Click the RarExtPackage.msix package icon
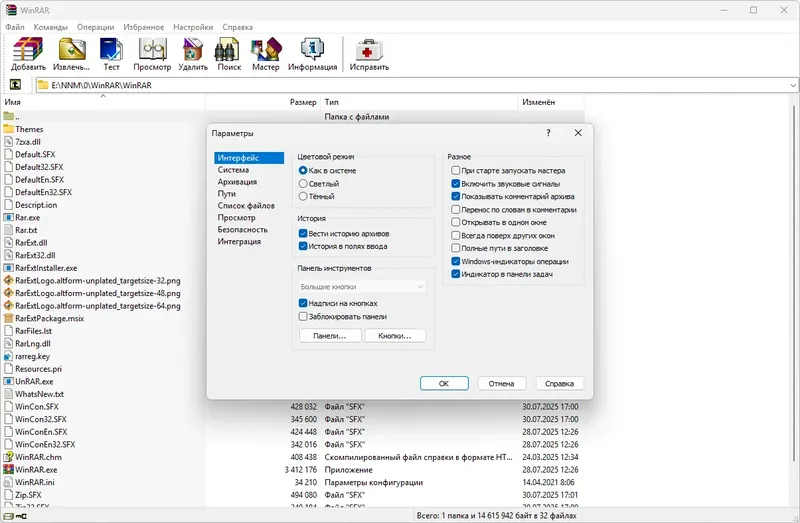The image size is (800, 523). click(x=8, y=318)
